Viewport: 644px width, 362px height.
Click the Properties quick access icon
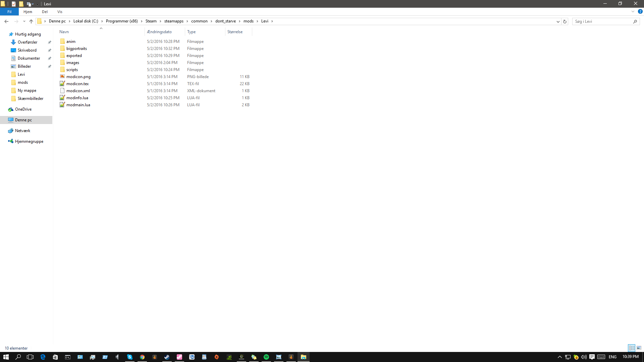click(x=14, y=4)
